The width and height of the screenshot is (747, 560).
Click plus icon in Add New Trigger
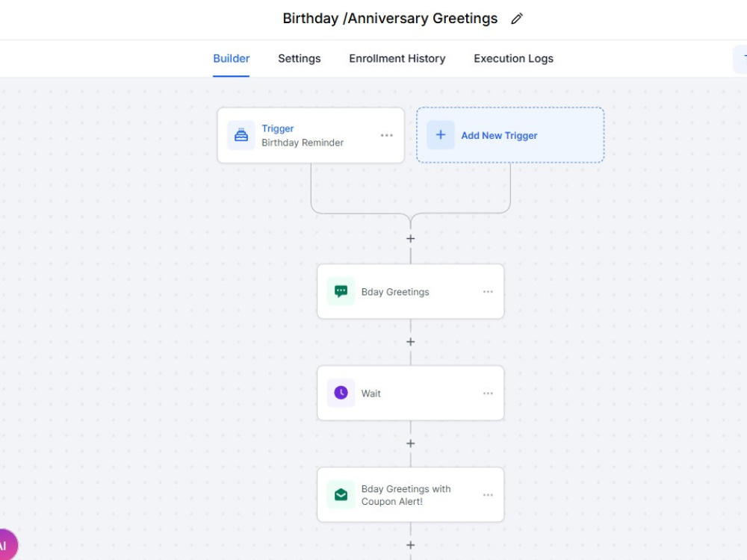tap(441, 134)
